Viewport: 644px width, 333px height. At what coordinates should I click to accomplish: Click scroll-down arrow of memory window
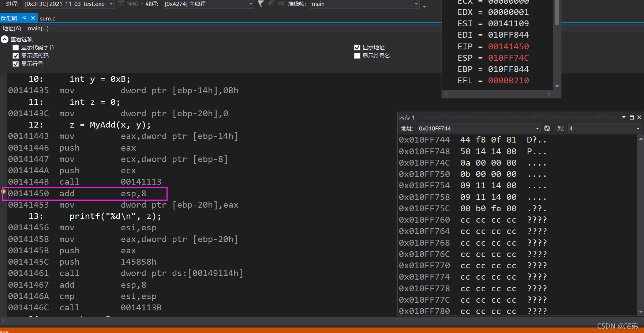[641, 312]
